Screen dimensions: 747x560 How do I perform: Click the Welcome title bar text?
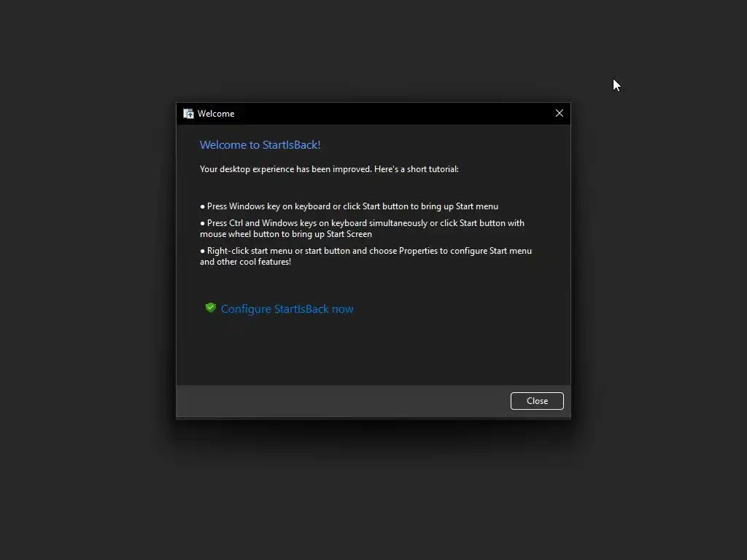click(216, 114)
